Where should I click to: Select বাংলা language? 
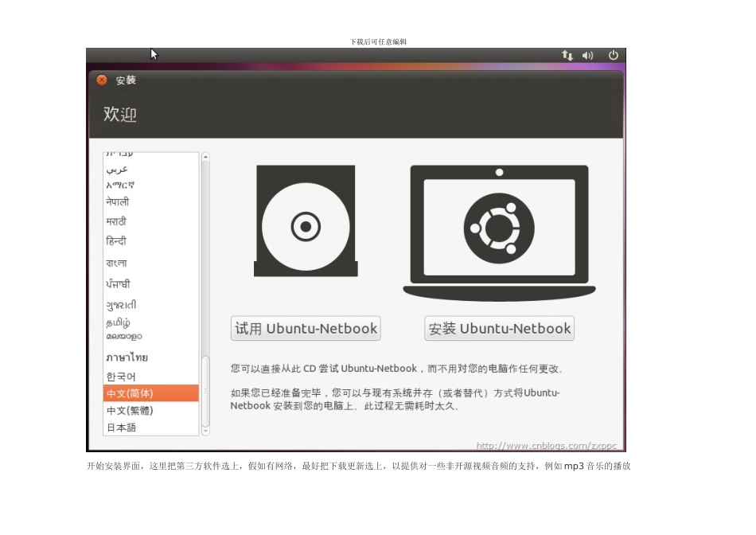pyautogui.click(x=151, y=263)
